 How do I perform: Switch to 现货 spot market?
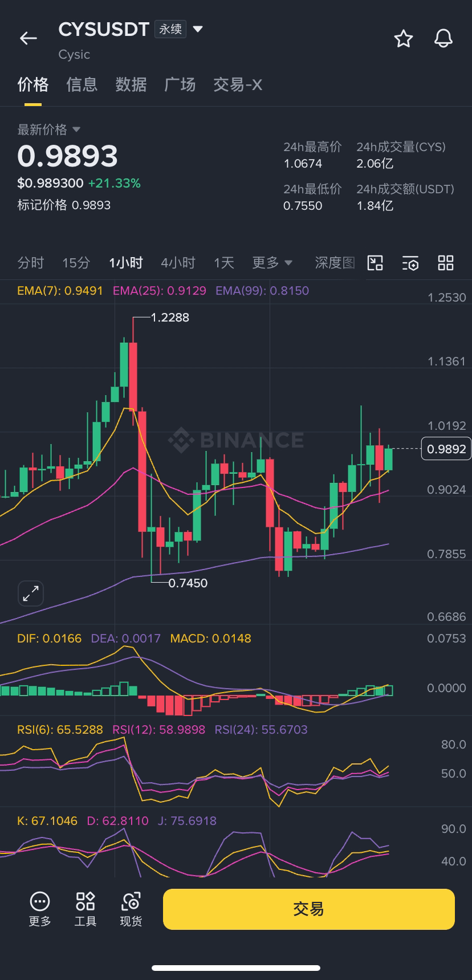131,909
